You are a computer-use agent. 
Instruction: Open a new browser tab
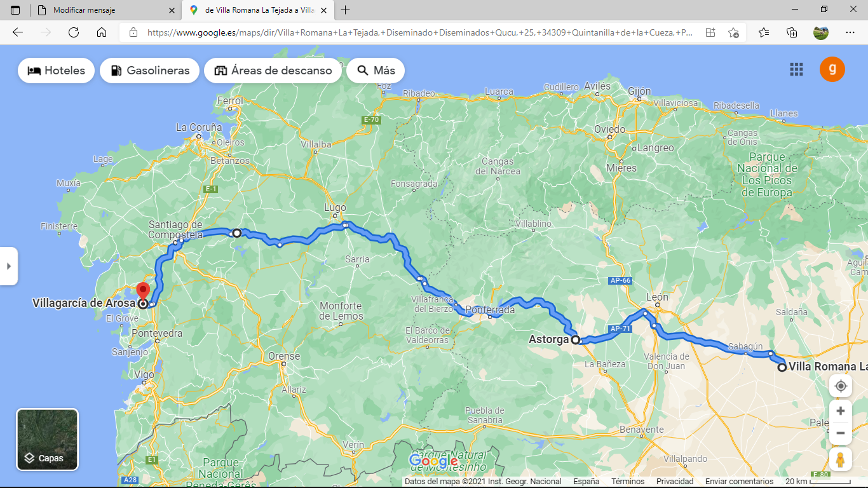[x=345, y=10]
